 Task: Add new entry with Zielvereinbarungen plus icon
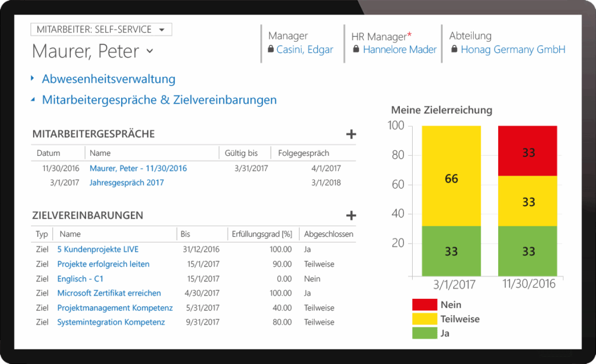tap(350, 216)
